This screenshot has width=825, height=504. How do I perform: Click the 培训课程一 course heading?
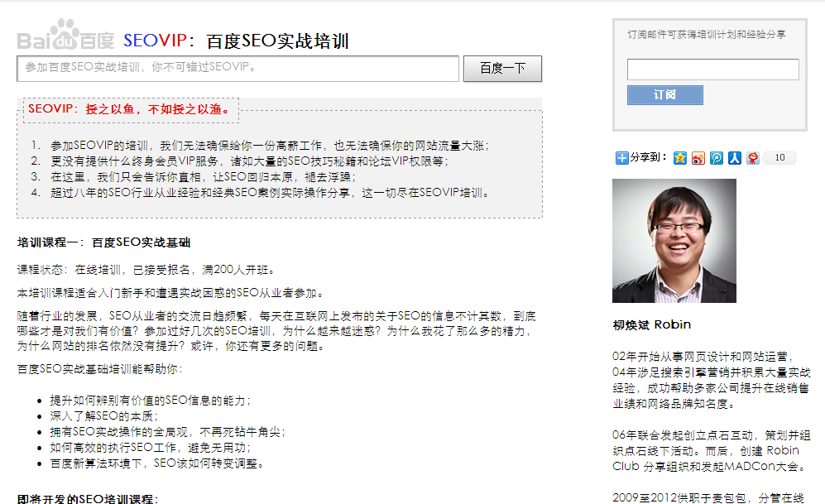(x=103, y=242)
